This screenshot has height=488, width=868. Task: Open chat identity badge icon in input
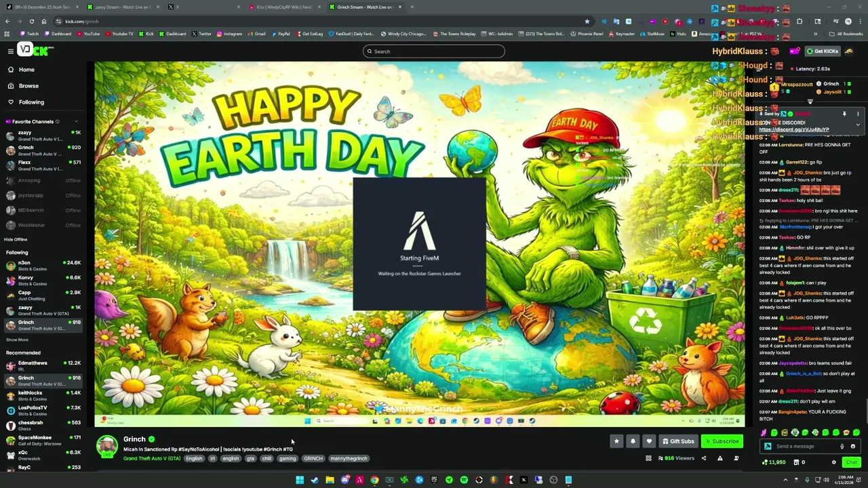pyautogui.click(x=768, y=446)
